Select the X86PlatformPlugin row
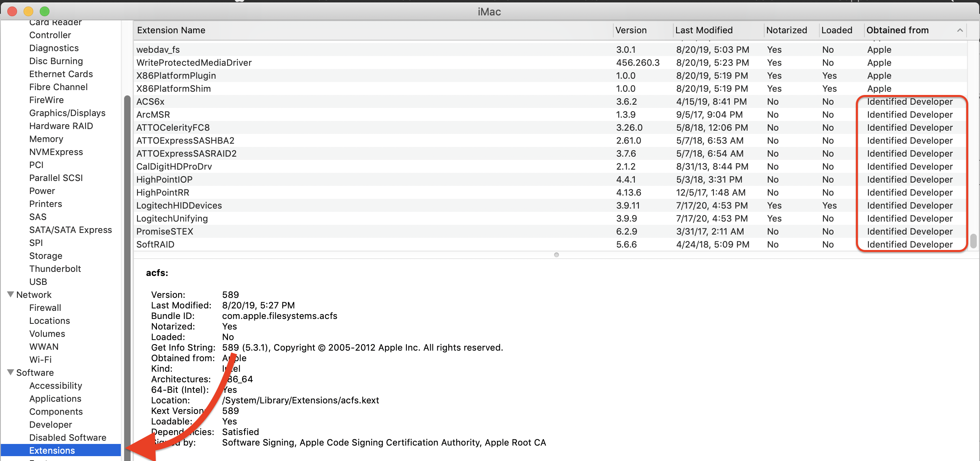 coord(176,76)
